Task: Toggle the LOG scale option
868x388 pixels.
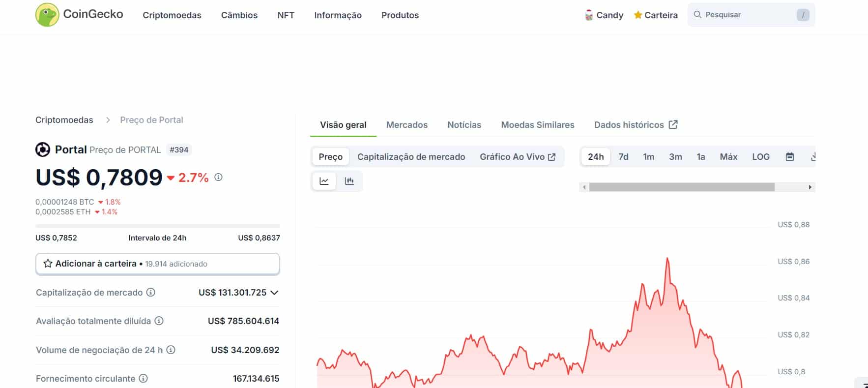Action: 761,157
